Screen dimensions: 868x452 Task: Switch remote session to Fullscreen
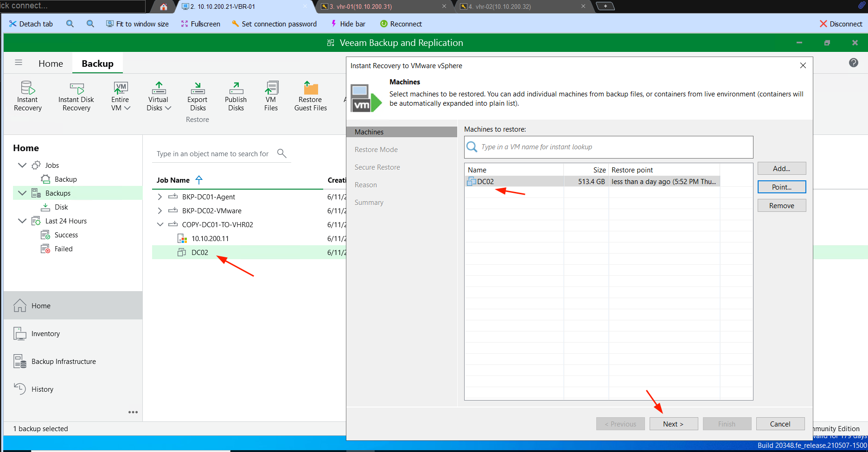pos(200,24)
